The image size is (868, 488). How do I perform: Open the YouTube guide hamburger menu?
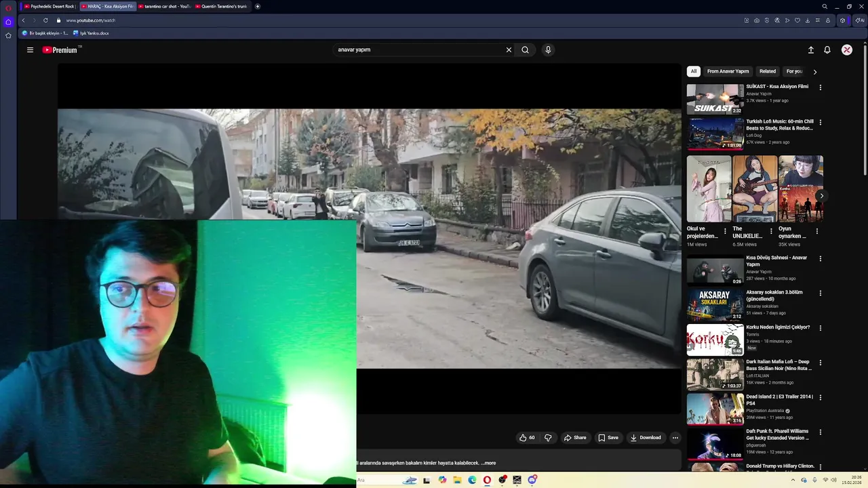[30, 49]
